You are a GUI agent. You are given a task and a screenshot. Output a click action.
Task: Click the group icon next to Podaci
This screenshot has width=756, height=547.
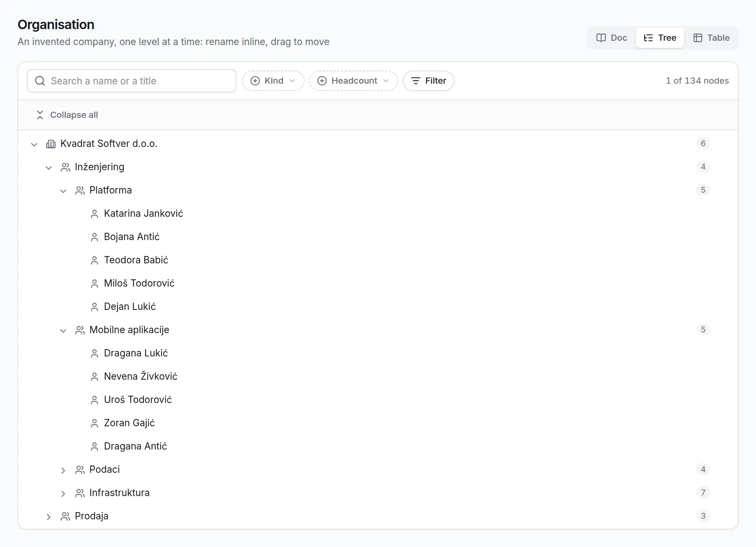click(x=80, y=470)
